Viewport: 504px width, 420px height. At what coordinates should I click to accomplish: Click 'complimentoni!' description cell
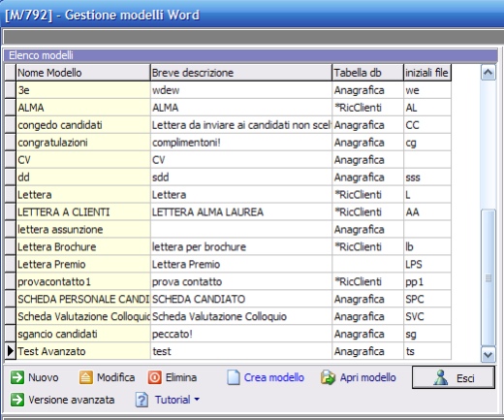241,143
